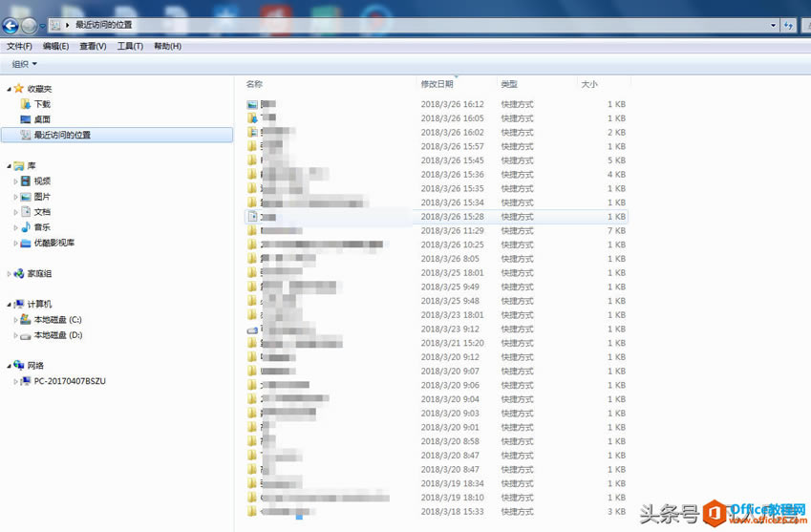Viewport: 811px width, 532px height.
Task: Click the date 2018/3/25 18:01
Action: pyautogui.click(x=453, y=272)
